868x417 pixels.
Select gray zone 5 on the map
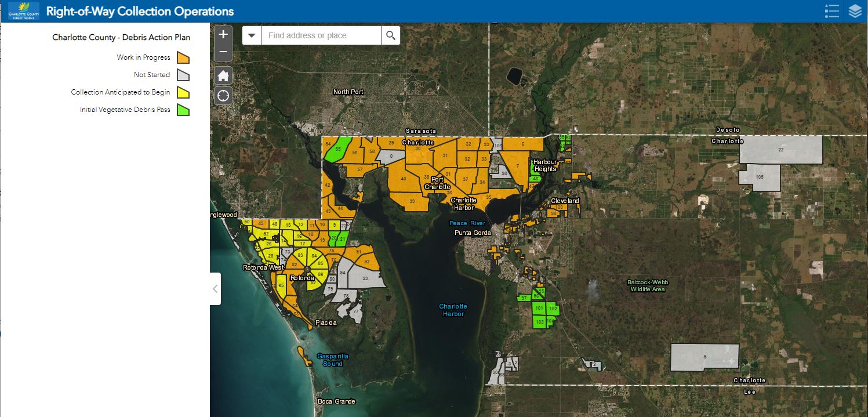704,357
